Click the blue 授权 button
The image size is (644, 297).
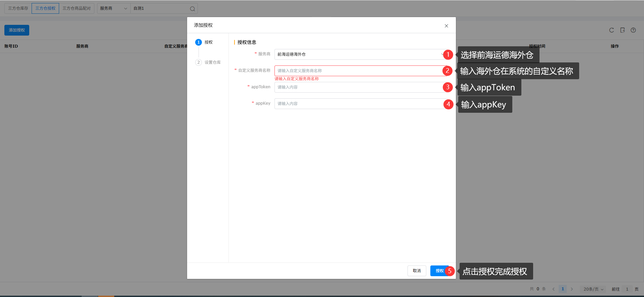[x=439, y=271]
